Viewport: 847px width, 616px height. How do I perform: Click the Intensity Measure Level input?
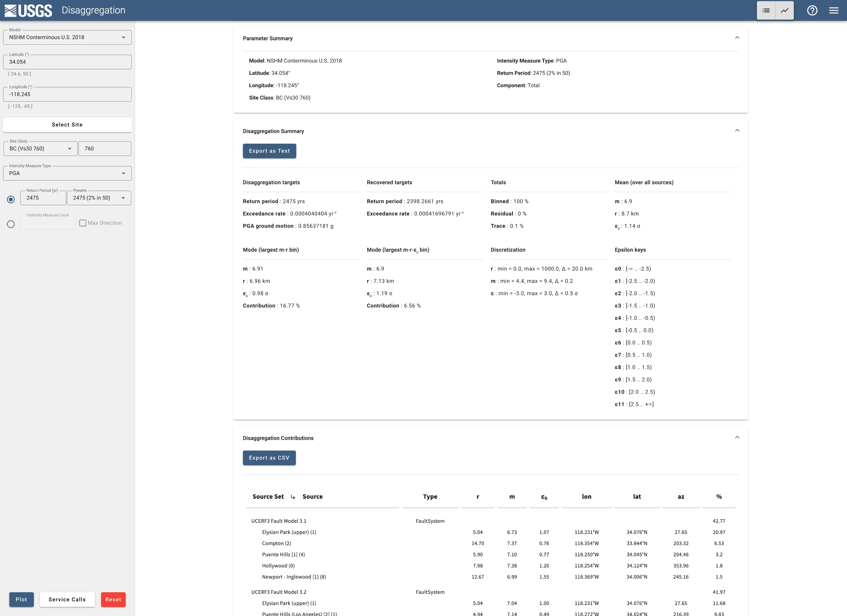click(x=48, y=223)
